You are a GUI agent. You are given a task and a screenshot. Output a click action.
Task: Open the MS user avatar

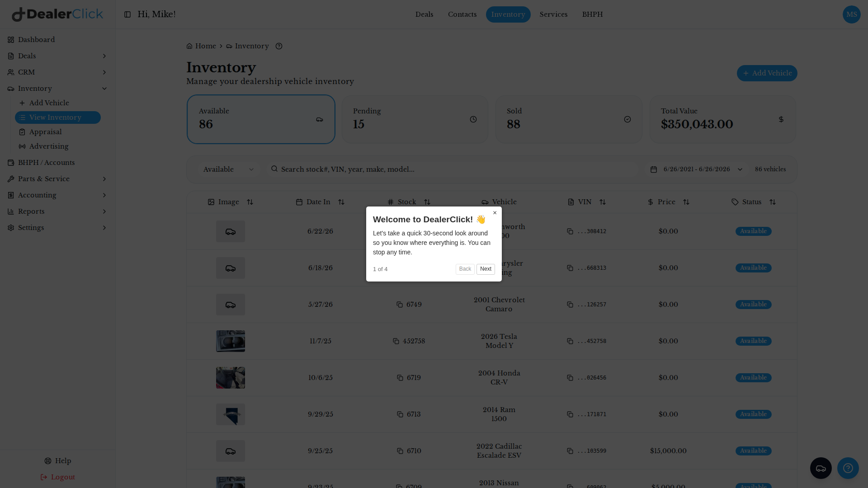852,14
